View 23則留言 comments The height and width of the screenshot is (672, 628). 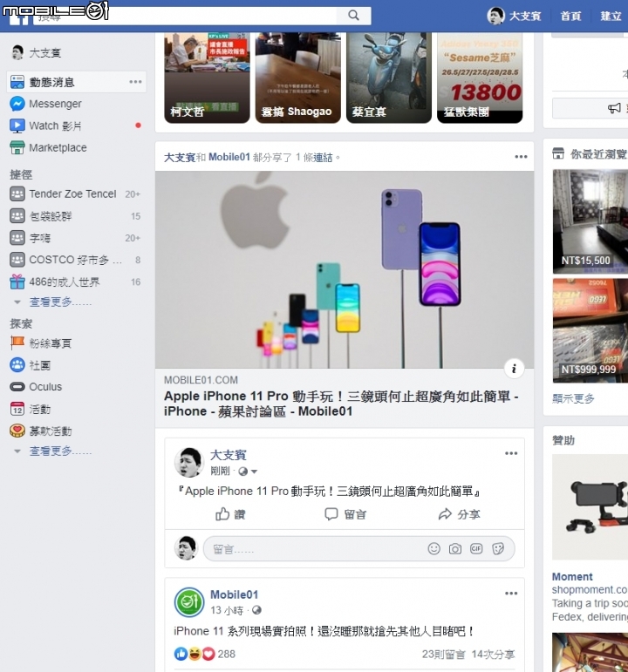click(x=444, y=655)
